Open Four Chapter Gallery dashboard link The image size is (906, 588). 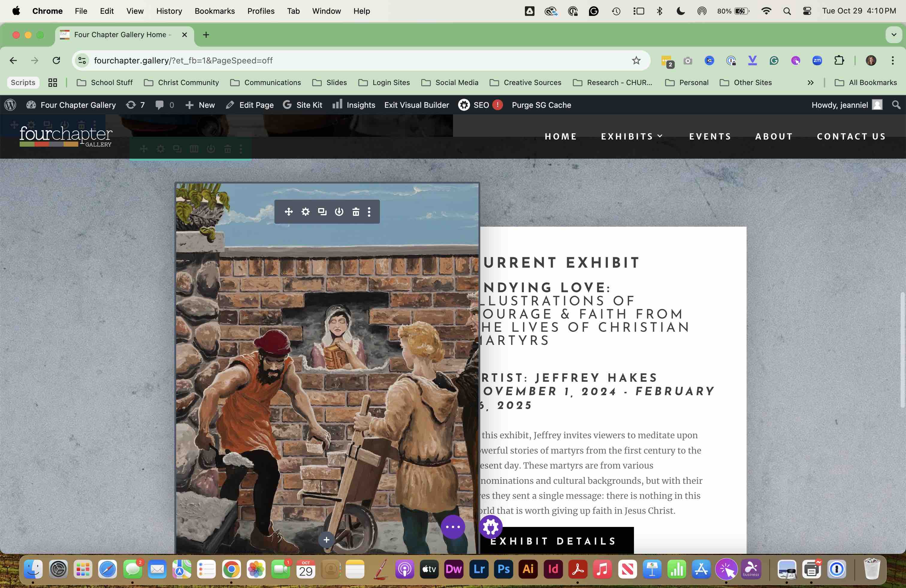click(71, 105)
